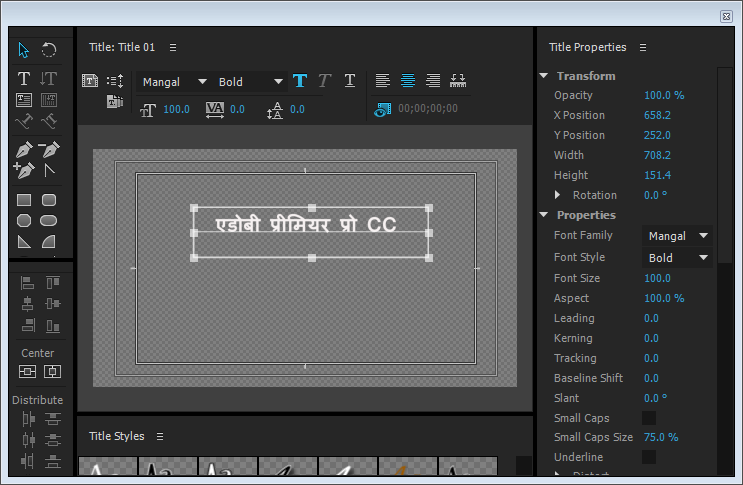Select the Vertical Type tool
Viewport: 743px width, 485px height.
(48, 78)
